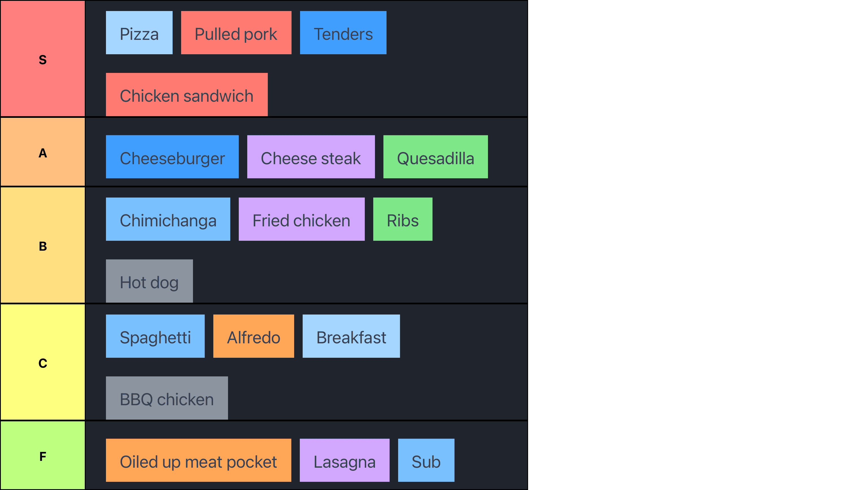Click the purple Lasagna tile
868x490 pixels.
(344, 460)
